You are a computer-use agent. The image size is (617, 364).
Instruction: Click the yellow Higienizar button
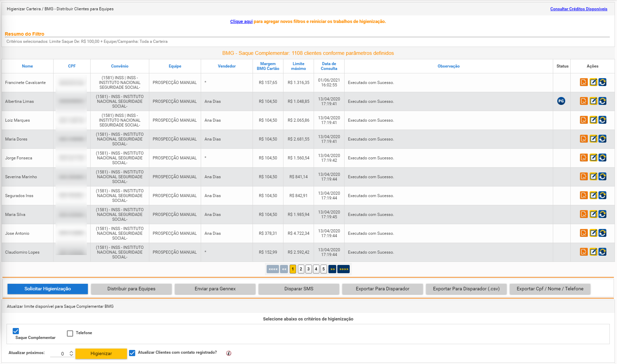[101, 354]
